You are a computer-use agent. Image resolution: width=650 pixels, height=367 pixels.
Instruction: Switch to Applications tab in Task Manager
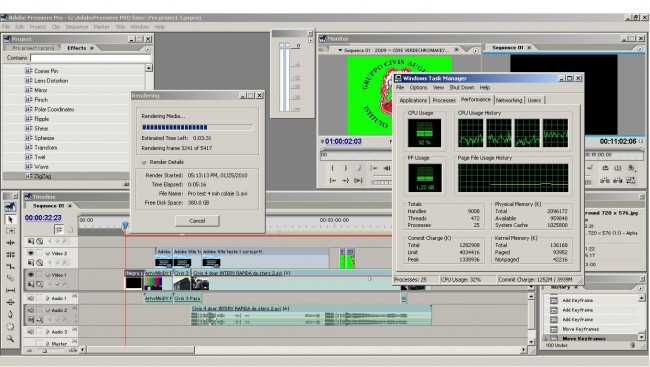click(x=413, y=100)
